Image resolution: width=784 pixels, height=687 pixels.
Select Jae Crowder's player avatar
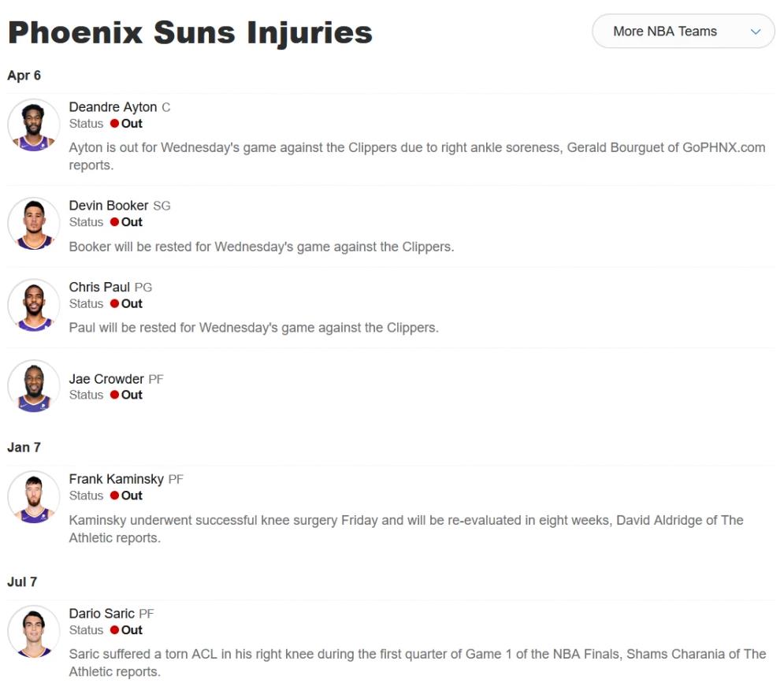pos(34,385)
